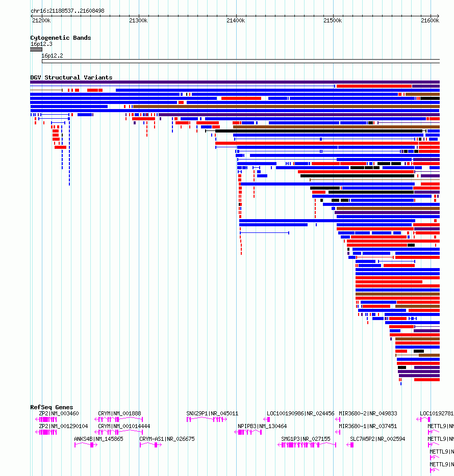
Task: Click the 16p12.3 band label
Action: tap(41, 44)
